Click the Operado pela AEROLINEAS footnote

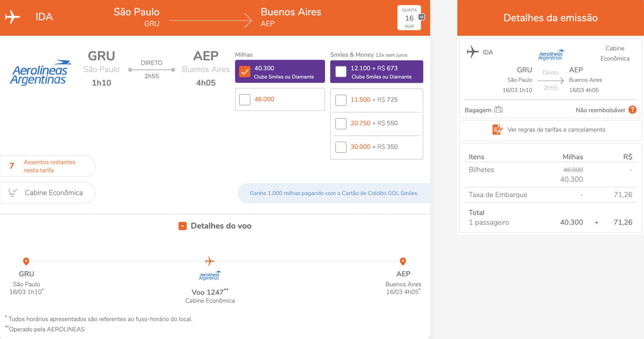(45, 329)
